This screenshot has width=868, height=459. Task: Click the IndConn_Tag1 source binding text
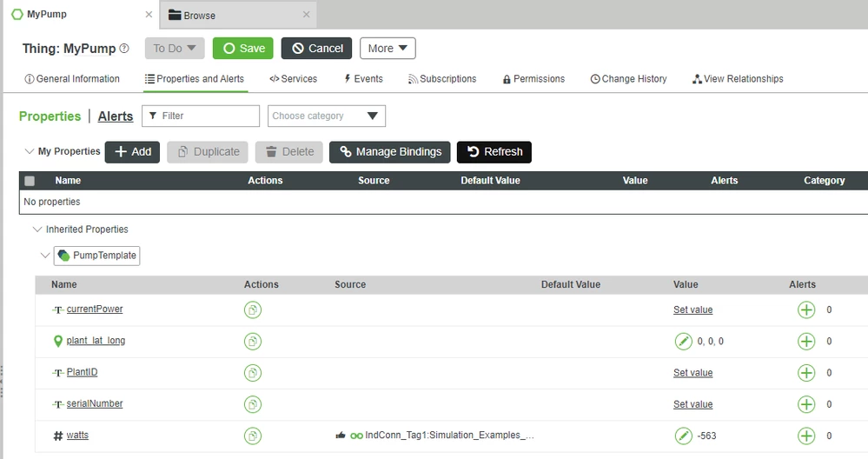[x=449, y=436]
